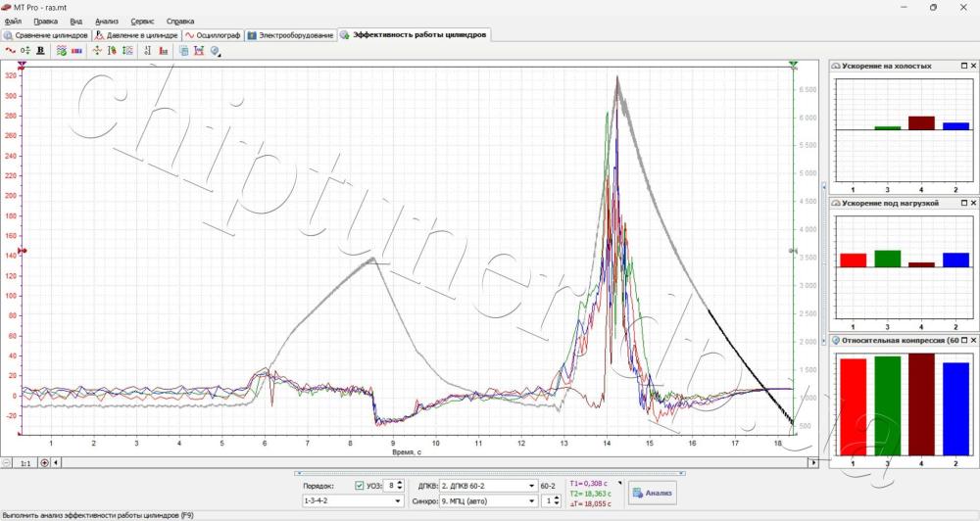Screen dimensions: 980x521
Task: Click the vertical ruler bracket icon
Action: [148, 51]
